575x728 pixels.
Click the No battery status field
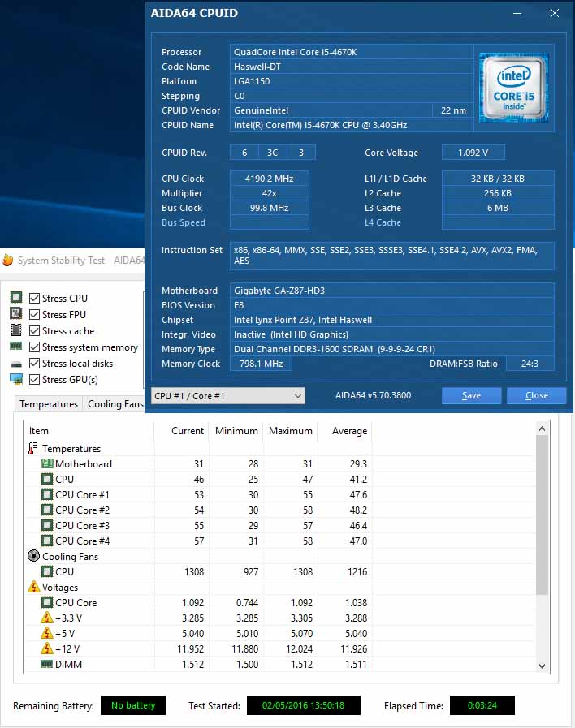coord(133,705)
